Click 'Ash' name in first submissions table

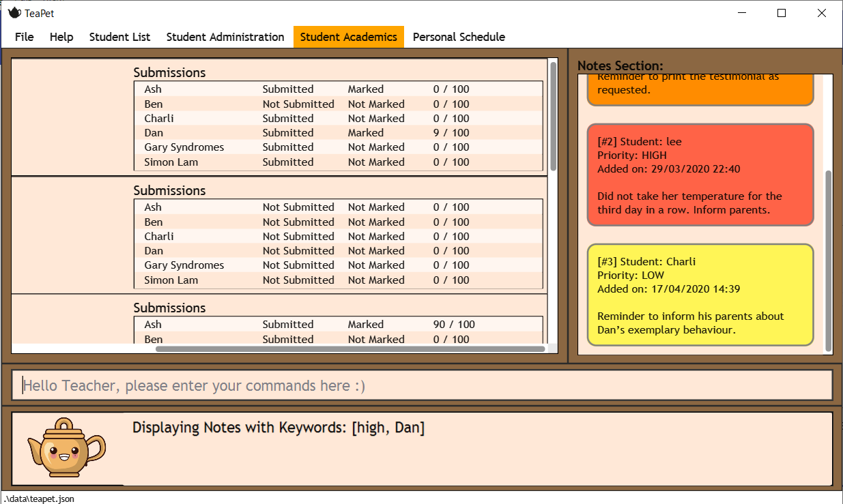click(153, 89)
